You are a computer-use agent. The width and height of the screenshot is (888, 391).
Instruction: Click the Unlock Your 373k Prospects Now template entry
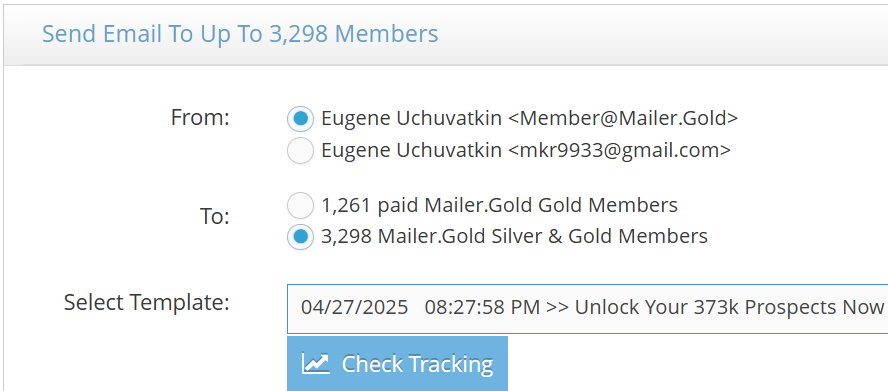(x=729, y=307)
